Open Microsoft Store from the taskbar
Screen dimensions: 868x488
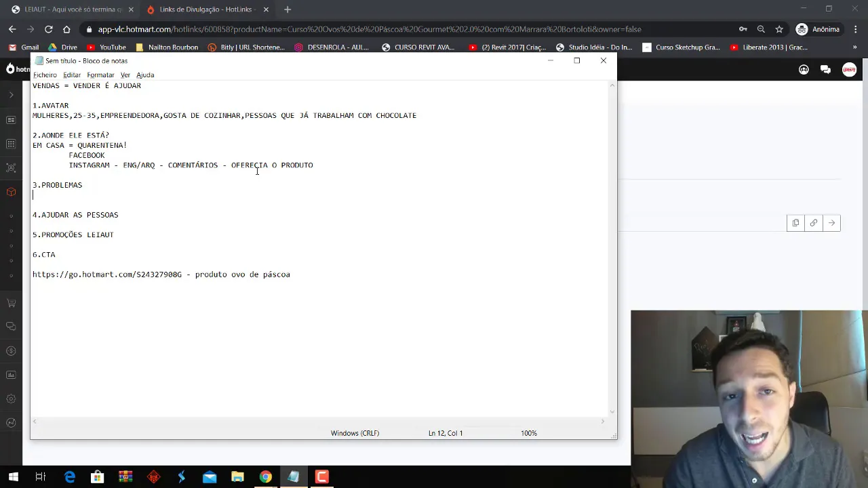pos(98,477)
